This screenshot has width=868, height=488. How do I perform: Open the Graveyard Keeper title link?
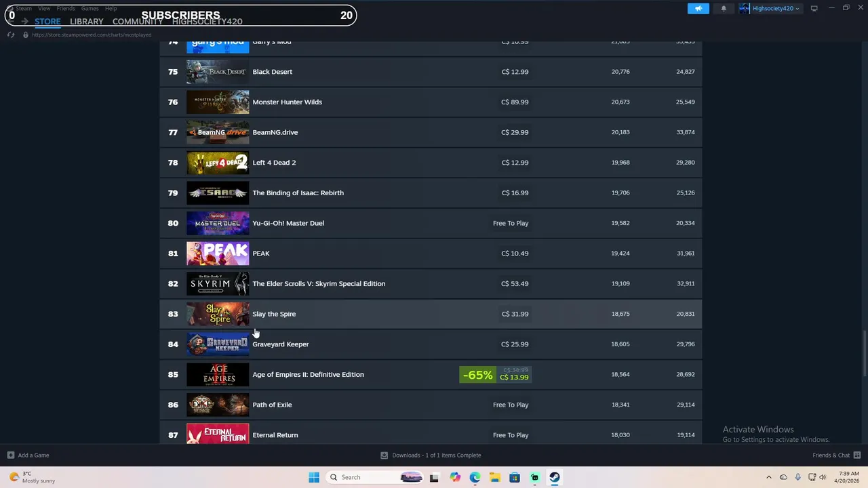pos(281,344)
